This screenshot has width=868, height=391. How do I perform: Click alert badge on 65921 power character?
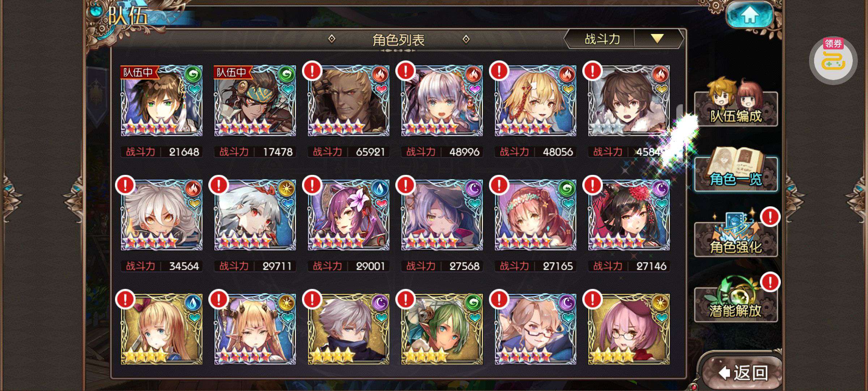click(x=312, y=71)
